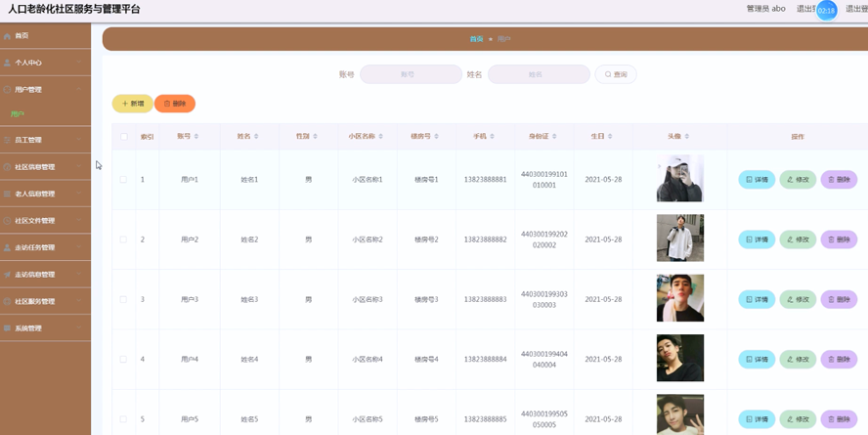The height and width of the screenshot is (435, 868).
Task: Click the sort icon on 楼房号 column
Action: 436,136
